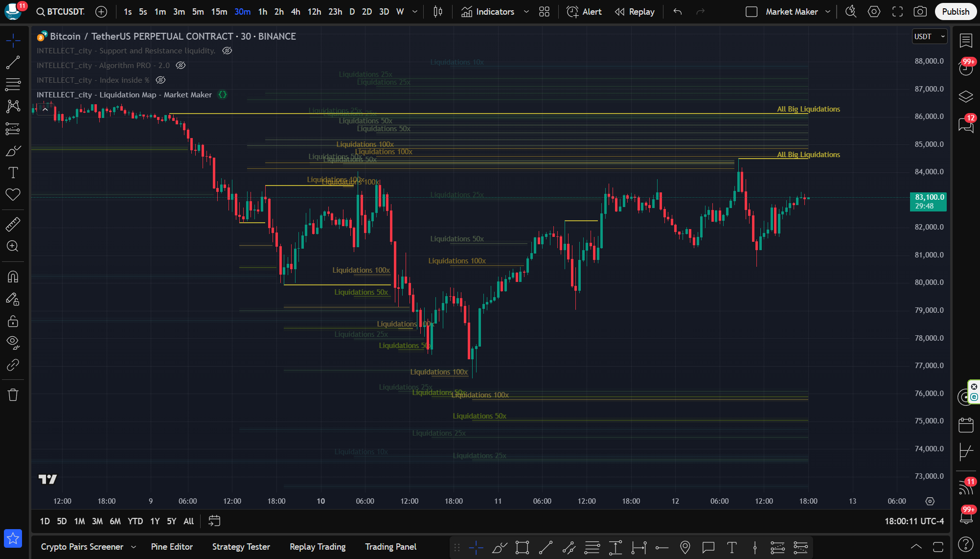Take a chart snapshot with camera icon
This screenshot has height=559, width=980.
point(920,12)
